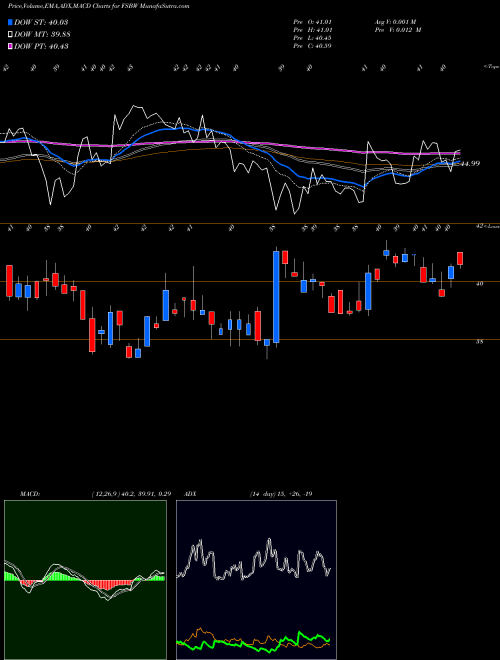Click the tallest blue candlestick in price chart

click(x=276, y=297)
